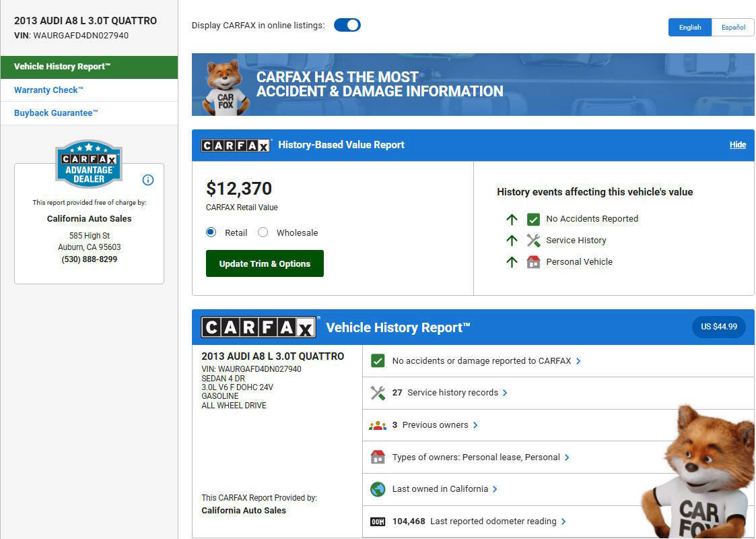
Task: Click the dealer phone (530) 888-8299
Action: [x=89, y=259]
